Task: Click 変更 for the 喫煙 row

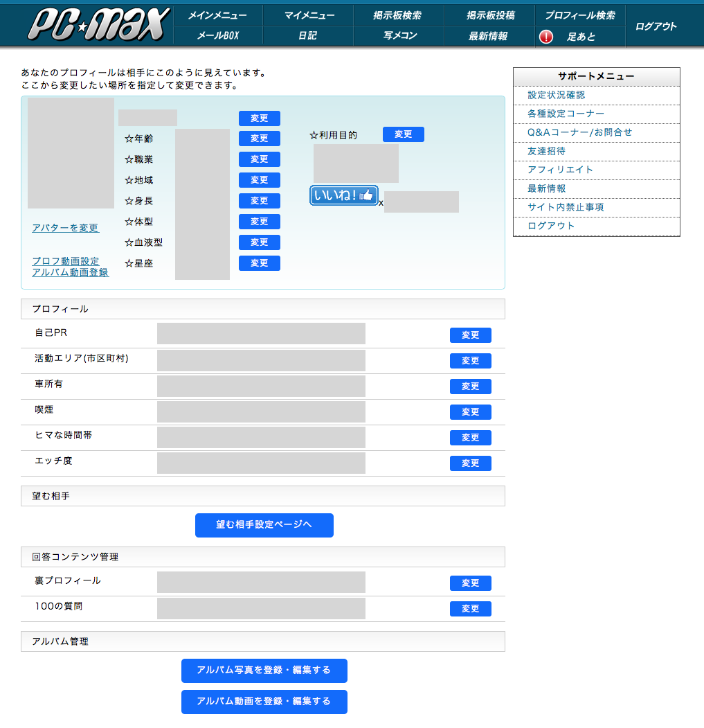Action: coord(470,412)
